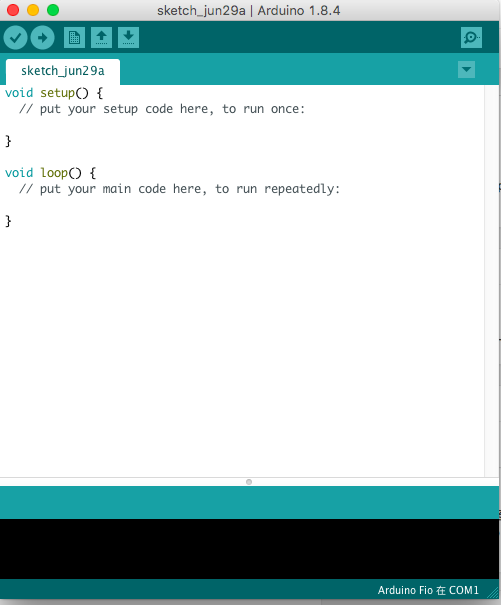Grab the divider handle dot above the console
Image resolution: width=501 pixels, height=605 pixels.
click(x=249, y=482)
